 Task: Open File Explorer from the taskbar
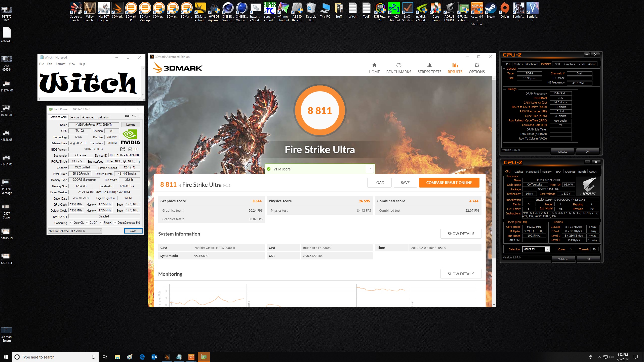point(117,357)
